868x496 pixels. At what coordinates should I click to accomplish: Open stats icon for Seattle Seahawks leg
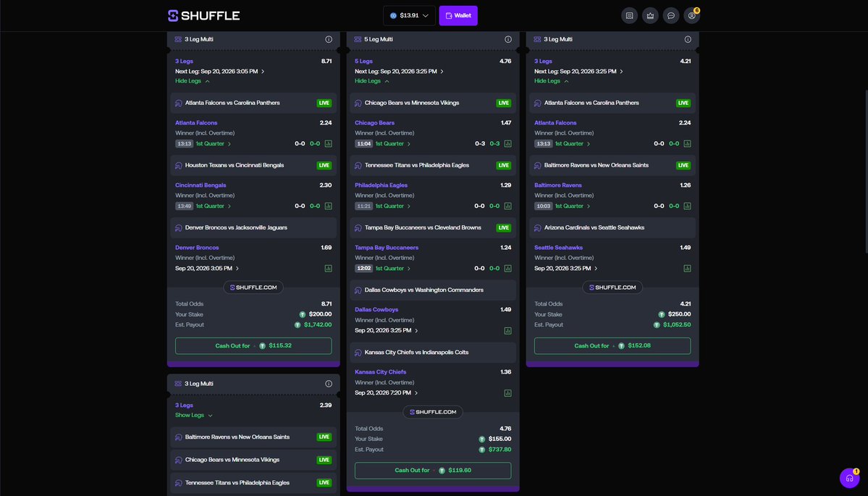pos(687,269)
